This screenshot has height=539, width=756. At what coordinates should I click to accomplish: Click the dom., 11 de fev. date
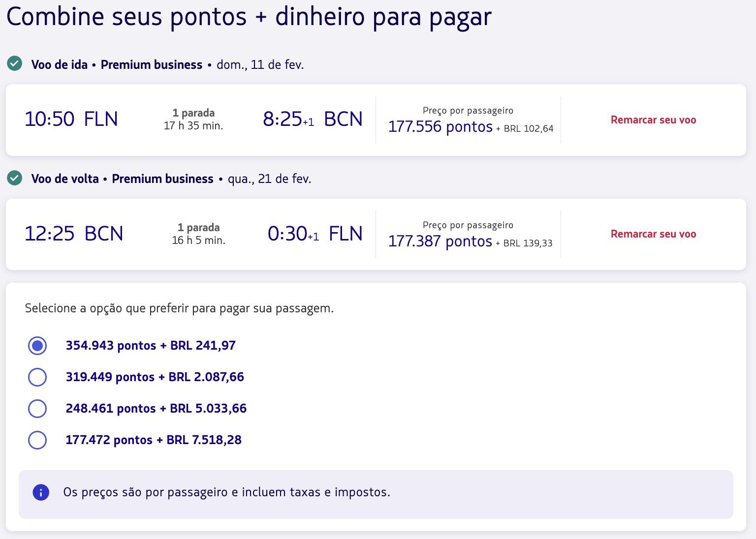point(260,65)
